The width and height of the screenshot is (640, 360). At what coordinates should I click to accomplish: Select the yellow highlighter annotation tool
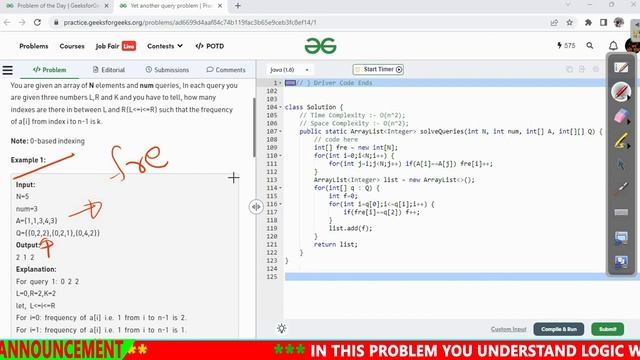(621, 140)
